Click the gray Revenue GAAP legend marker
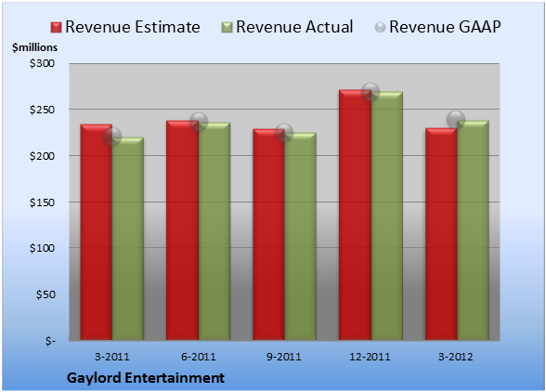 pyautogui.click(x=381, y=28)
